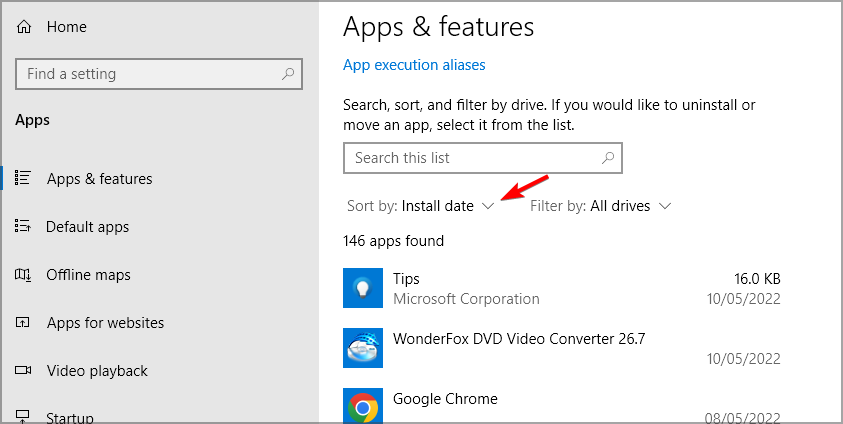Open the Offline maps settings page
This screenshot has width=843, height=424.
coord(88,275)
